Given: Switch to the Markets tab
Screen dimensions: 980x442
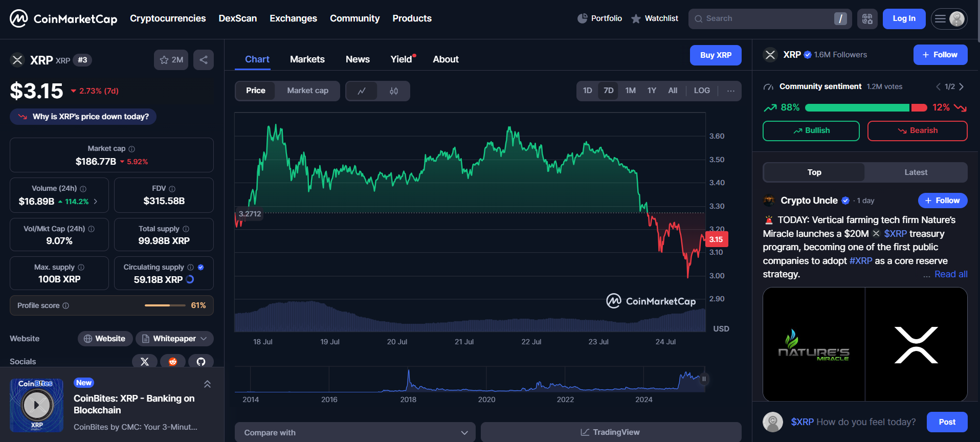Looking at the screenshot, I should [x=307, y=59].
